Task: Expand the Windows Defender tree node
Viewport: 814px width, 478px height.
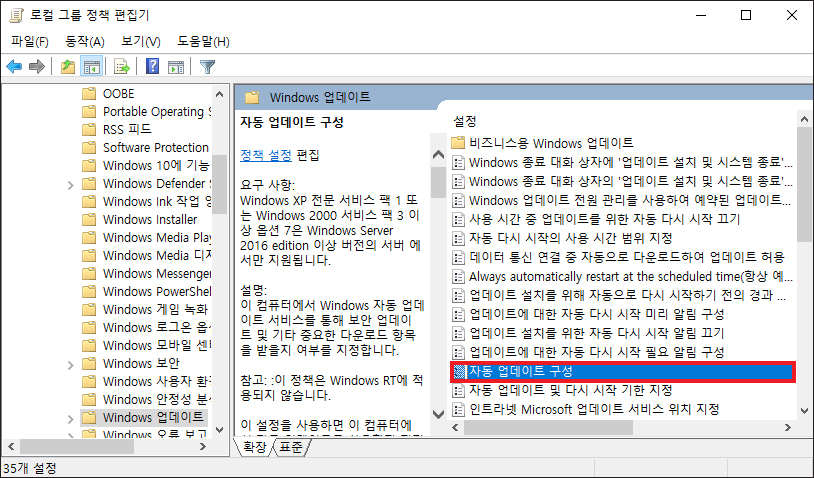Action: (x=71, y=184)
